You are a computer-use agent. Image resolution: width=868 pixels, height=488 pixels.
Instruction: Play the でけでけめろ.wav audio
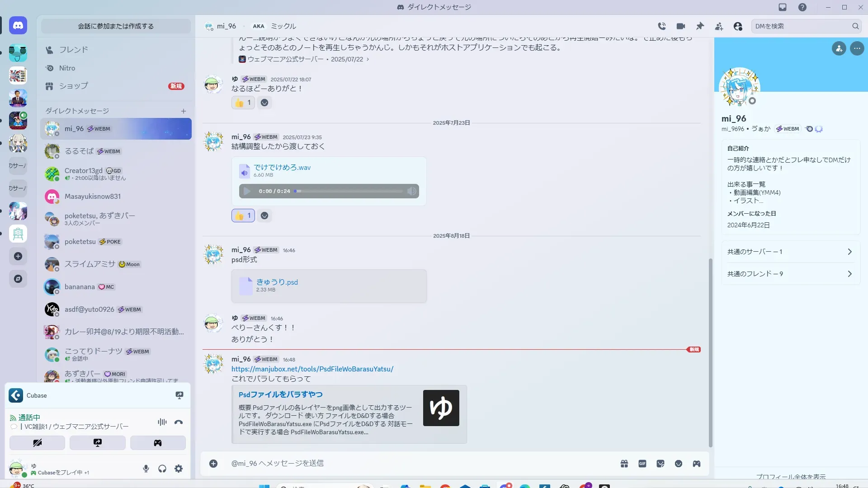pos(247,191)
